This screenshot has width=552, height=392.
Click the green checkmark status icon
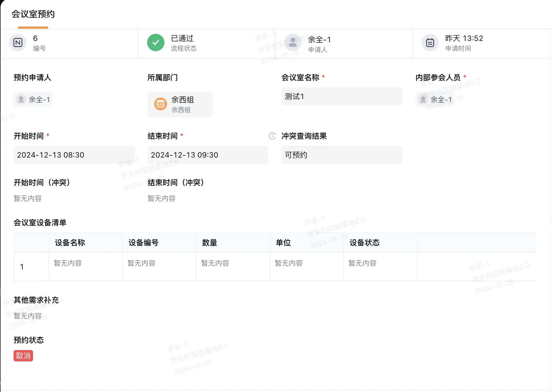[x=155, y=43]
